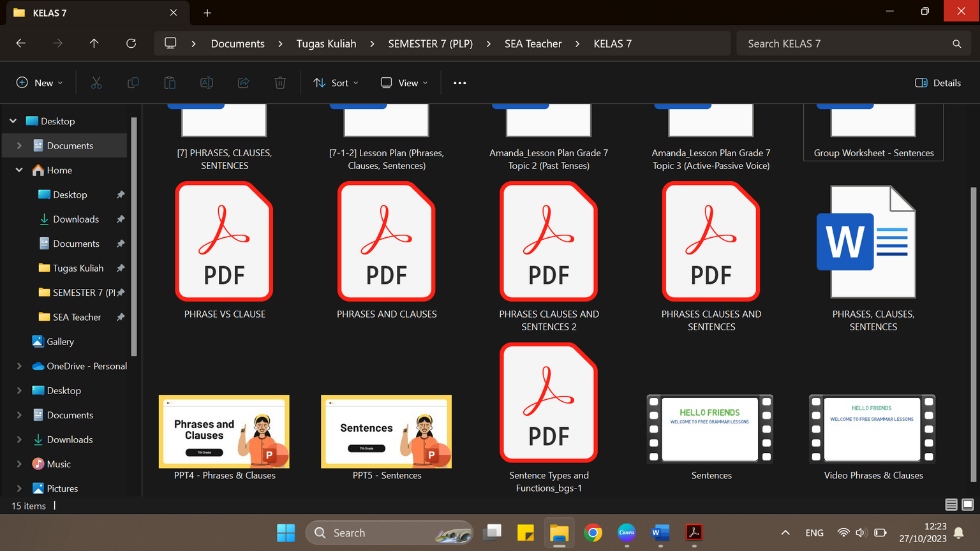Click the New button in toolbar
This screenshot has height=551, width=980.
coord(40,83)
